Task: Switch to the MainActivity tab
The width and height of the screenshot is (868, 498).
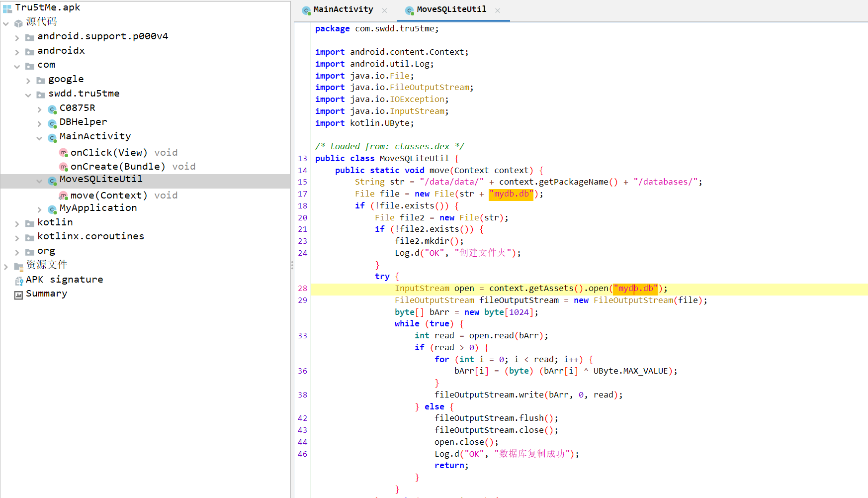Action: tap(344, 9)
